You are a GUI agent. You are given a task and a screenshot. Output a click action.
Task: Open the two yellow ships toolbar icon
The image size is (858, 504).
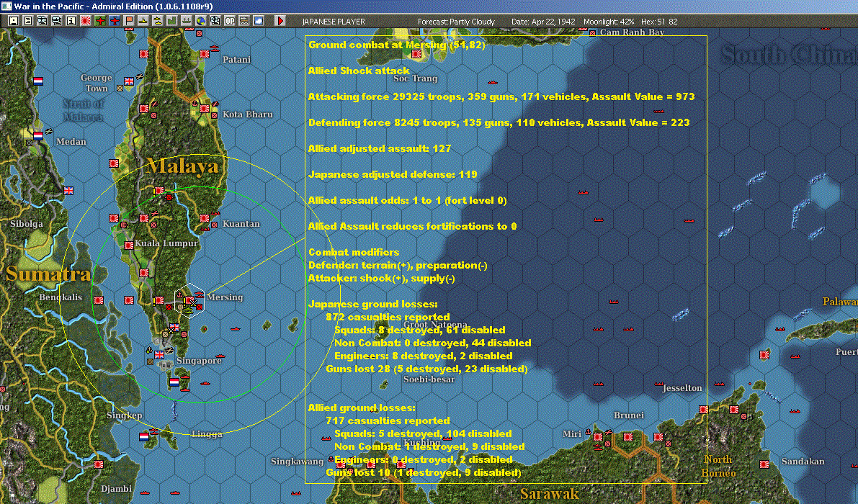158,21
